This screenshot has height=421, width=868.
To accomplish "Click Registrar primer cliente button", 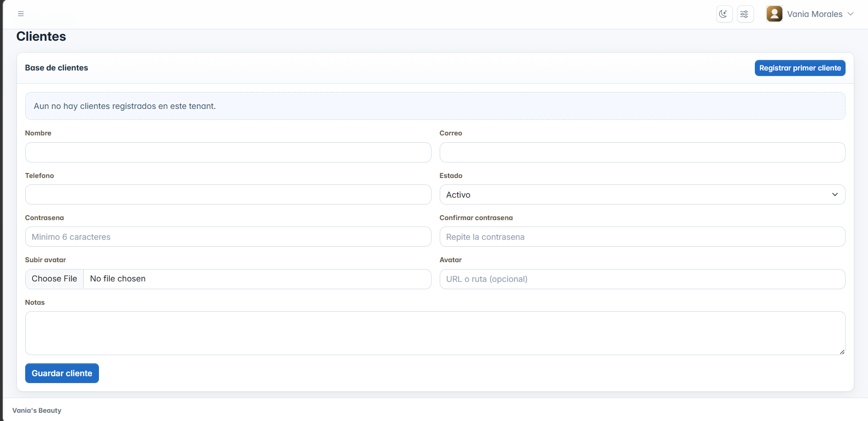I will (x=800, y=68).
